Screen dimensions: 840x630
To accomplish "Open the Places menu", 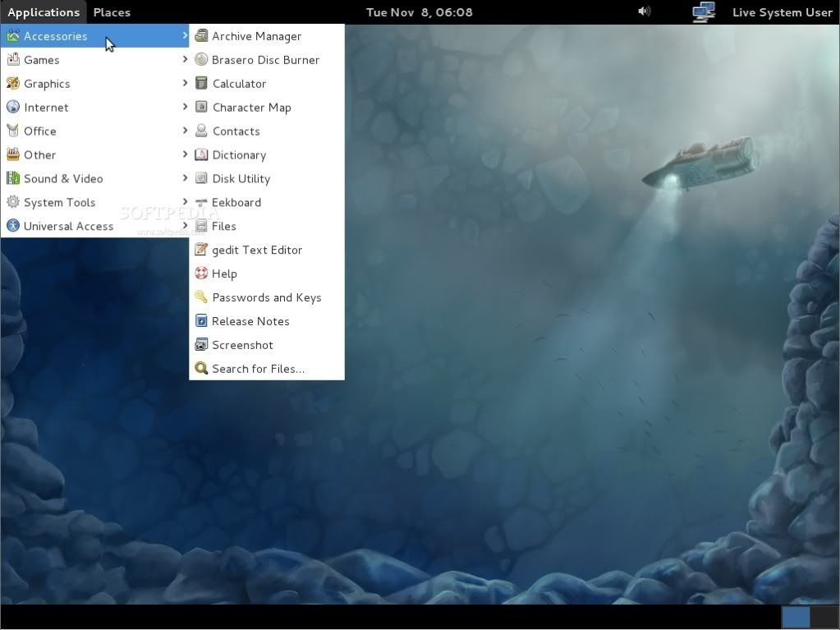I will pos(112,12).
